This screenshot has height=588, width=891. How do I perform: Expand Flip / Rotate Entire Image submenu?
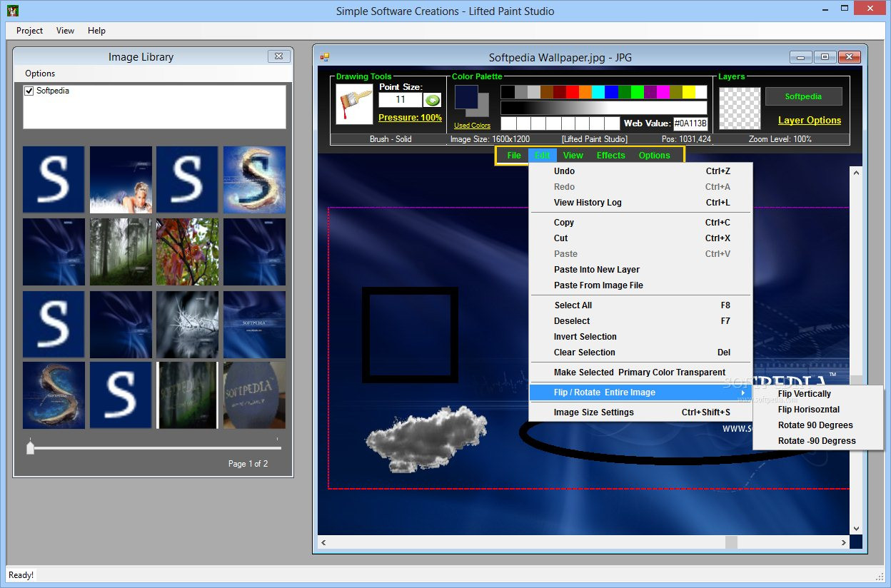641,392
